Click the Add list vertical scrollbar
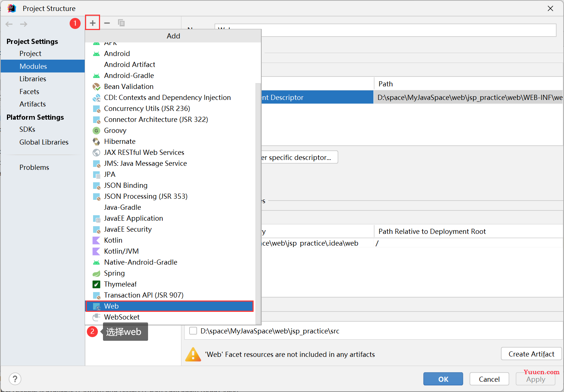 (258, 203)
